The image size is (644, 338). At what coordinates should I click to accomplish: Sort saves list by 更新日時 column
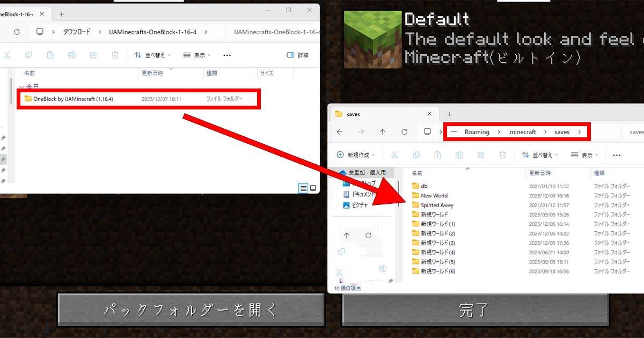[540, 173]
